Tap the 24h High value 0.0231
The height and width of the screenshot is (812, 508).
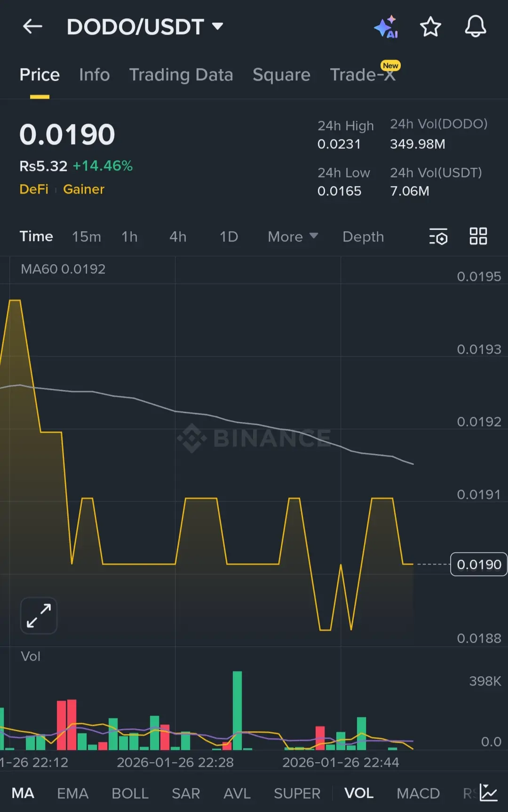[x=339, y=144]
